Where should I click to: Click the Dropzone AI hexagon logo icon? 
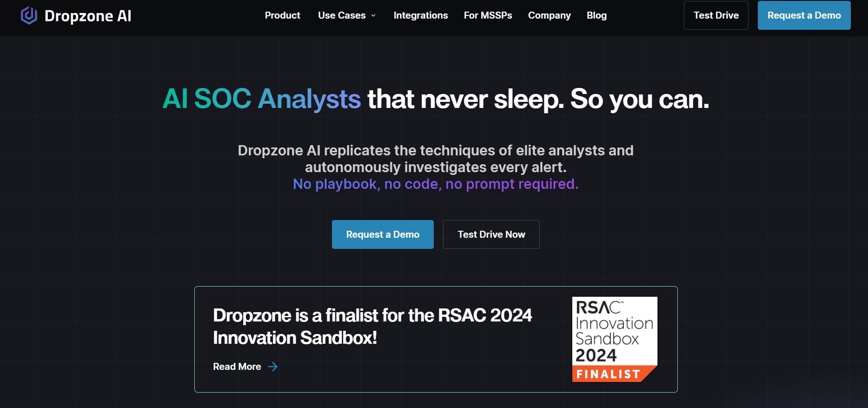29,15
